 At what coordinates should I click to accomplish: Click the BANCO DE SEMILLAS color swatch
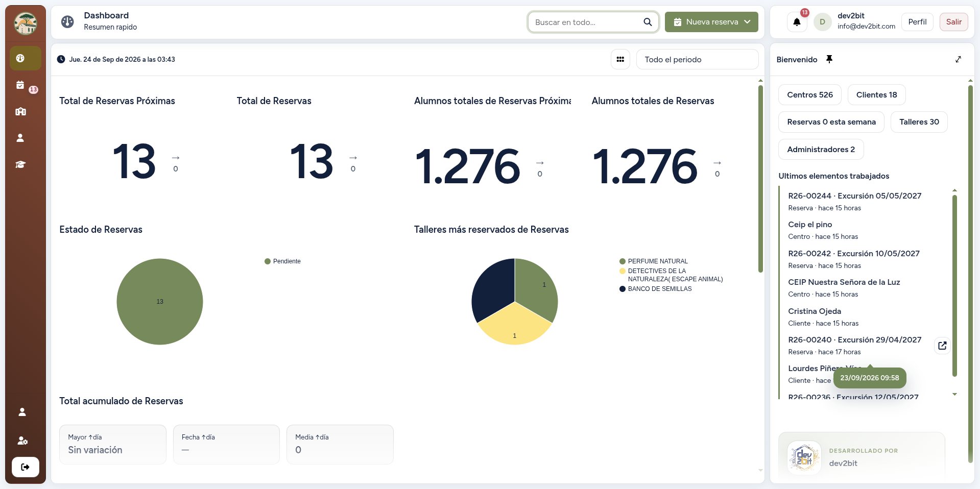coord(623,289)
